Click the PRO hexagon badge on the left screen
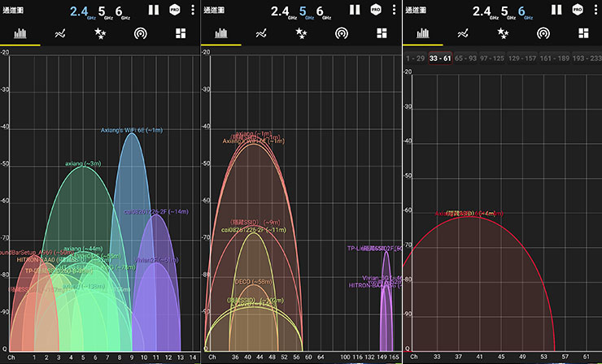This screenshot has width=602, height=364. (x=174, y=10)
